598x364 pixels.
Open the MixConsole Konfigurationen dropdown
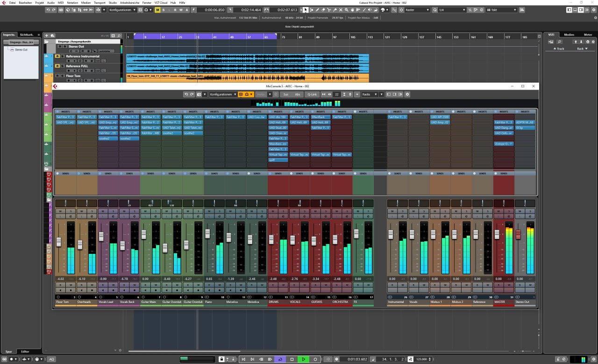[x=223, y=94]
